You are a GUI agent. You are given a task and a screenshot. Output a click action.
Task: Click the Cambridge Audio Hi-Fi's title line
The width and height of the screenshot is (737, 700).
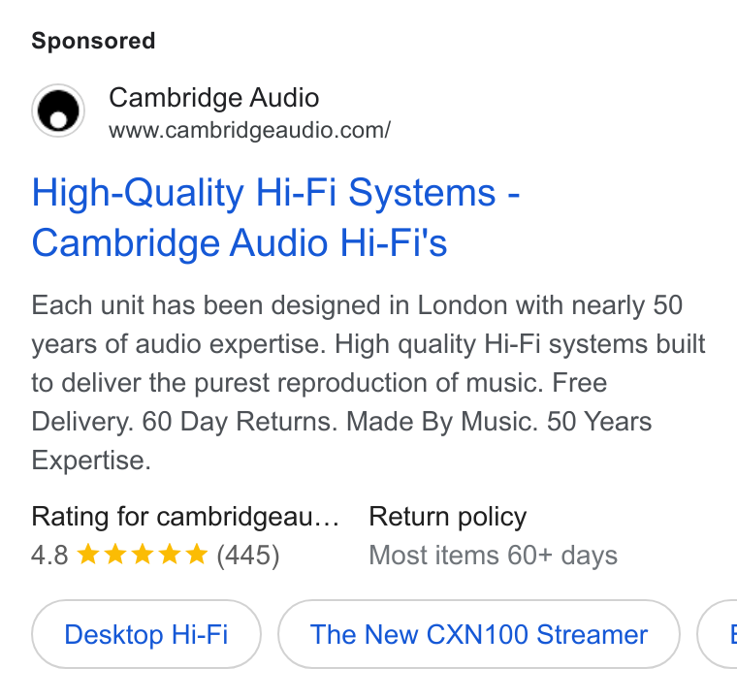pyautogui.click(x=240, y=243)
